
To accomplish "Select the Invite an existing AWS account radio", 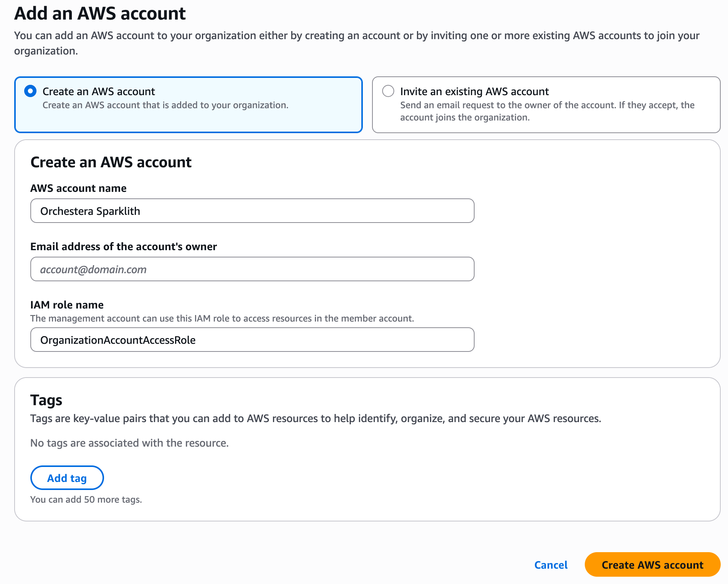I will 388,91.
